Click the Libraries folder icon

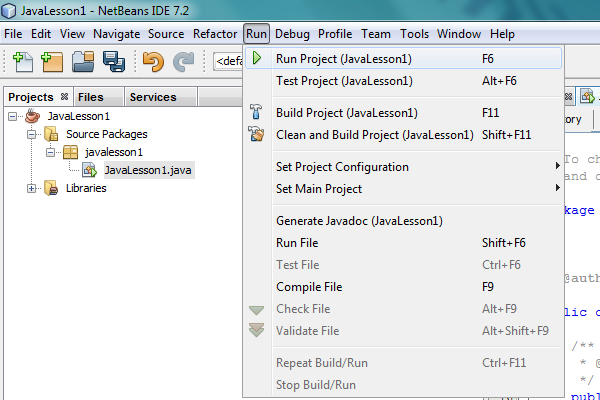tap(51, 188)
